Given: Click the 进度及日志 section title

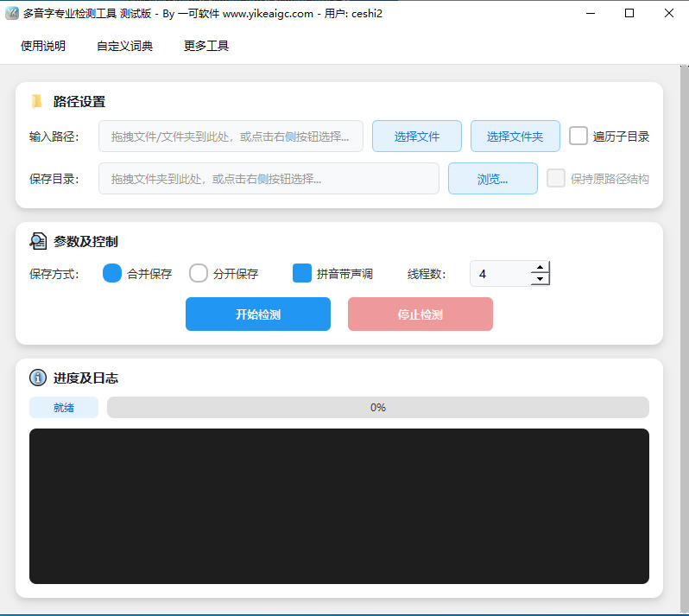Looking at the screenshot, I should [85, 378].
